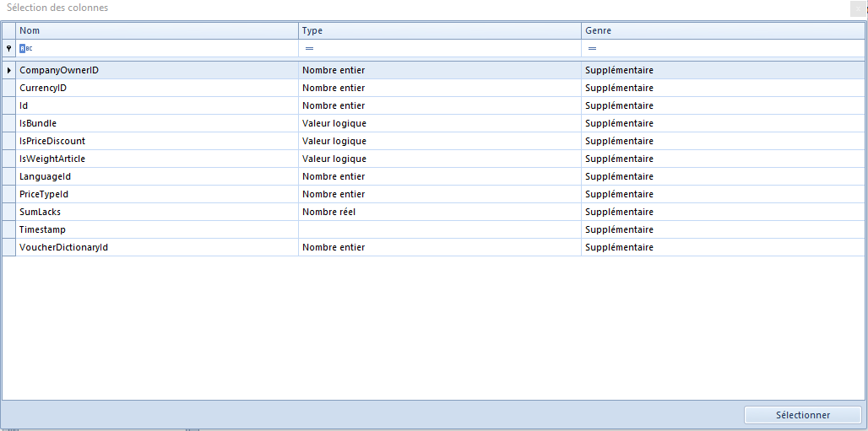
Task: Click Supplémentaire cell in Timestamp row
Action: pos(723,229)
